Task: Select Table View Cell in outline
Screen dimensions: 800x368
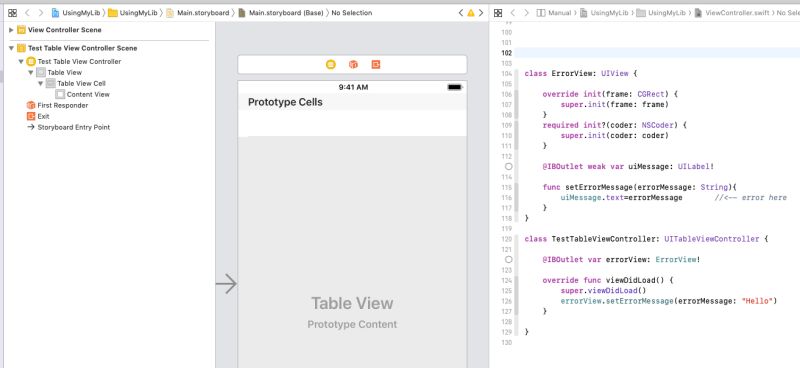Action: click(81, 84)
